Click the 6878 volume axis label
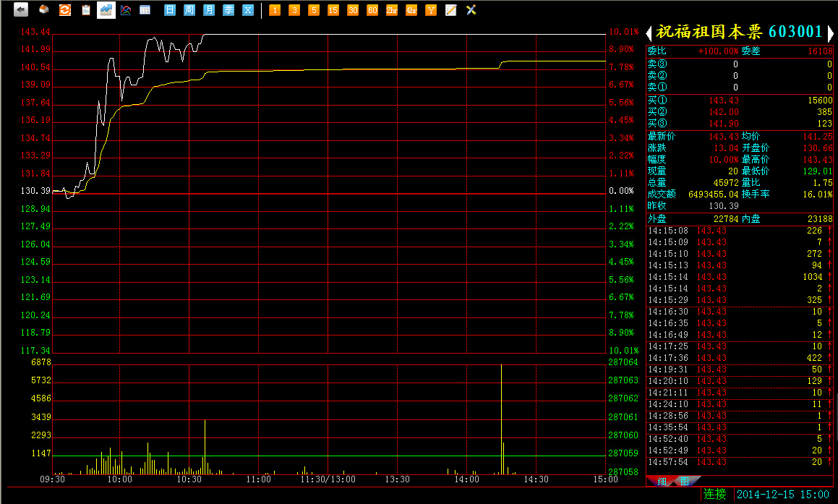The image size is (838, 504). pyautogui.click(x=41, y=362)
